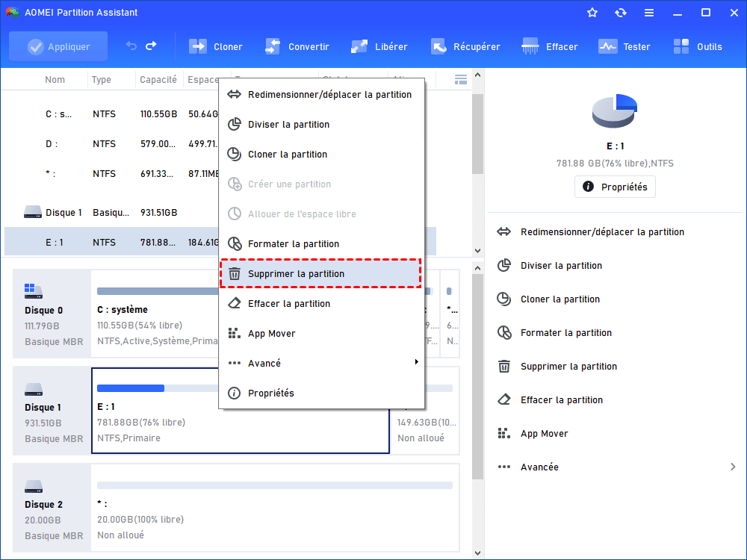This screenshot has width=747, height=560.
Task: Click Formater la partition in right panel
Action: click(x=566, y=333)
